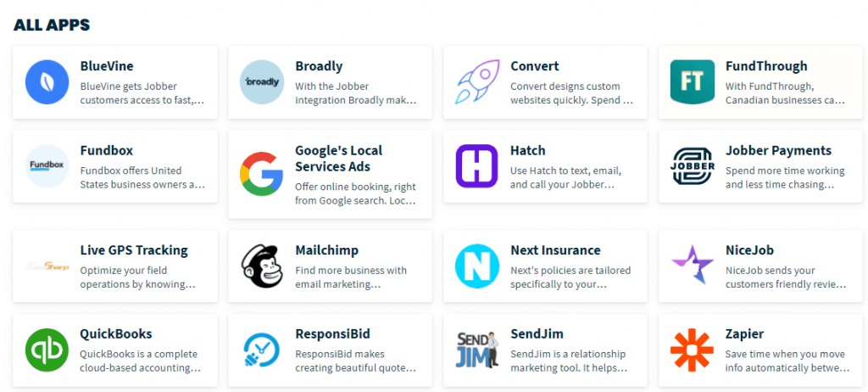Click the Mailchimp monkey icon
Screen dimensions: 868x392
tap(262, 266)
